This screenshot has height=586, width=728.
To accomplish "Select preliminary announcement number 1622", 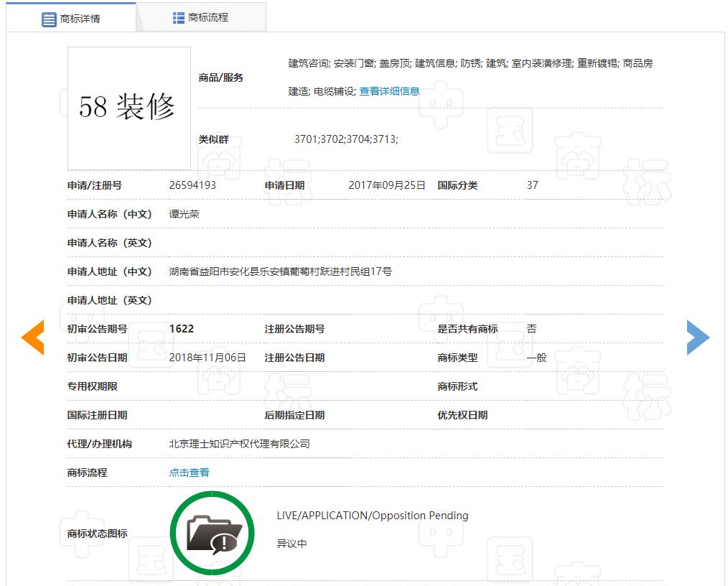I will 182,329.
